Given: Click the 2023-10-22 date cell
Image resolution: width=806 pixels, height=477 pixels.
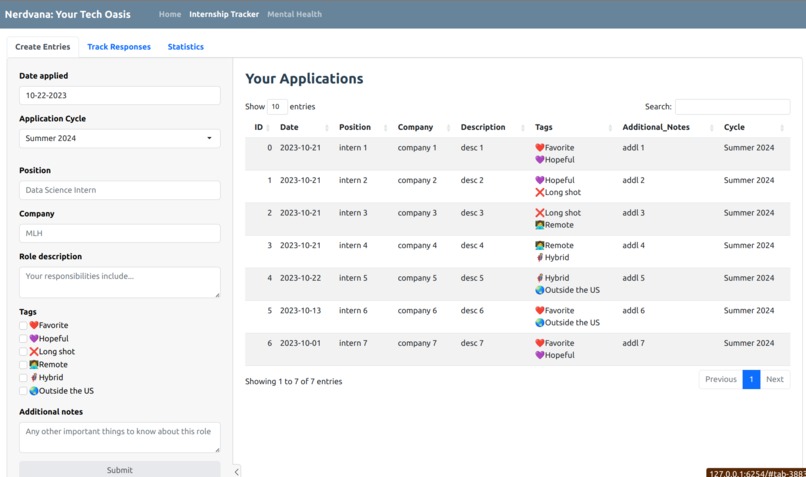Looking at the screenshot, I should [x=300, y=278].
